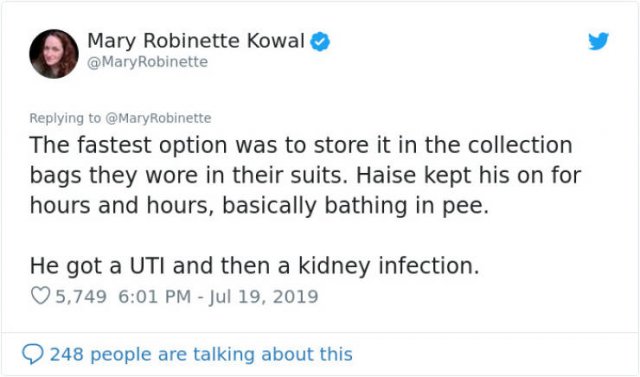Open Mary Robinette Kowal's profile picture
Viewport: 640px width, 377px height.
pos(53,53)
